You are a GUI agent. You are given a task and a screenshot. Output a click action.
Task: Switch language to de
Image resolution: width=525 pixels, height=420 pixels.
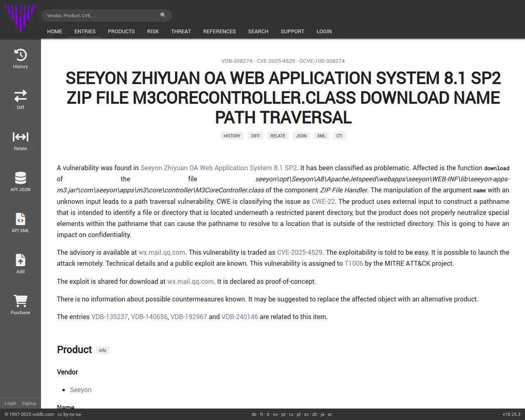pyautogui.click(x=254, y=414)
